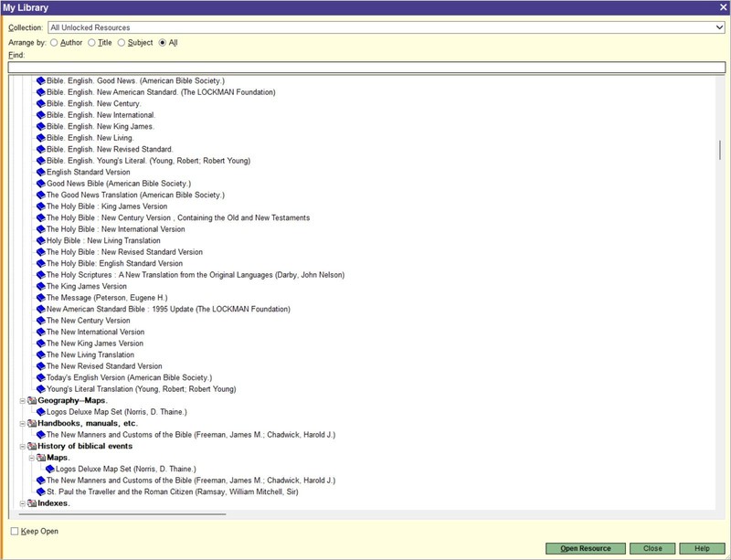Select New Manners and Customs under Handbooks

191,435
